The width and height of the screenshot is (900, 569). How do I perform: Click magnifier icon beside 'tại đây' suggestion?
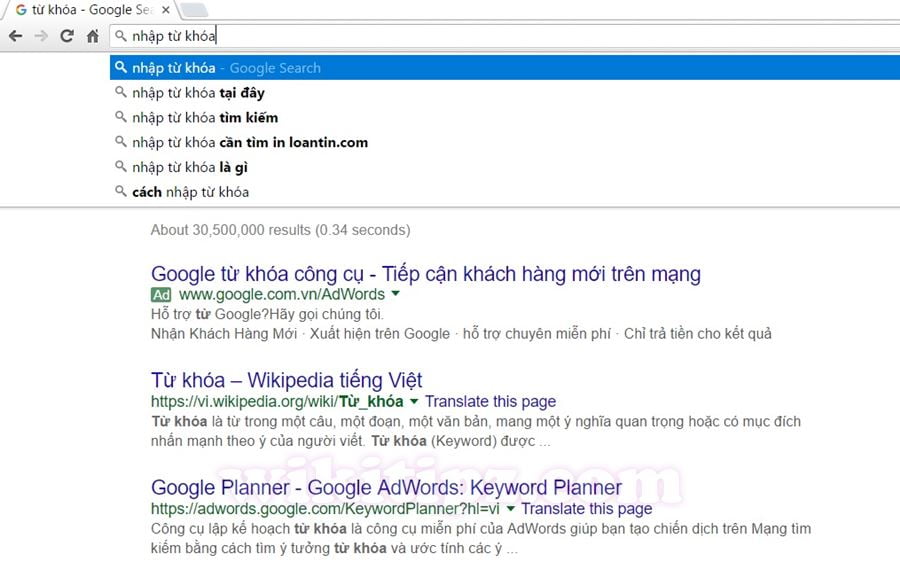121,92
